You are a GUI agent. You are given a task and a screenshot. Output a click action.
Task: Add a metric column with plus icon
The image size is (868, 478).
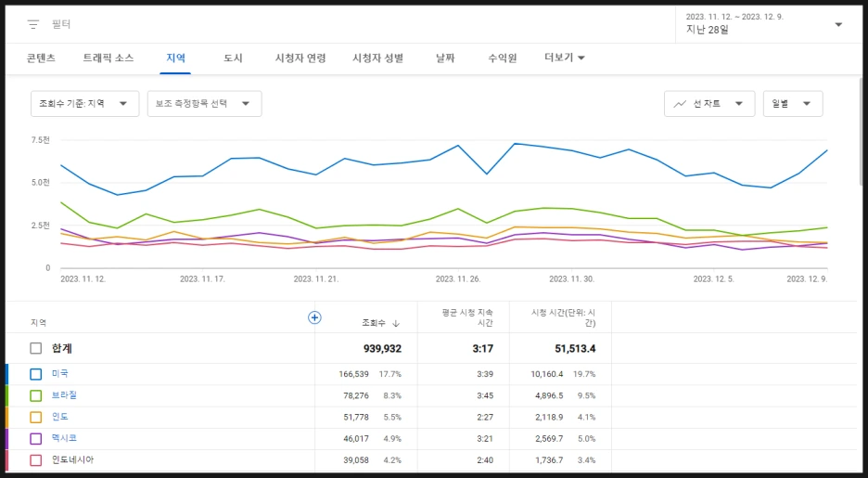[x=314, y=317]
